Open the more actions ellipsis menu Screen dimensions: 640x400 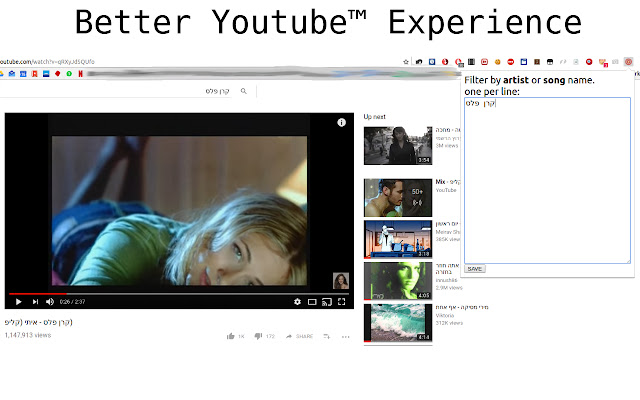tap(346, 337)
